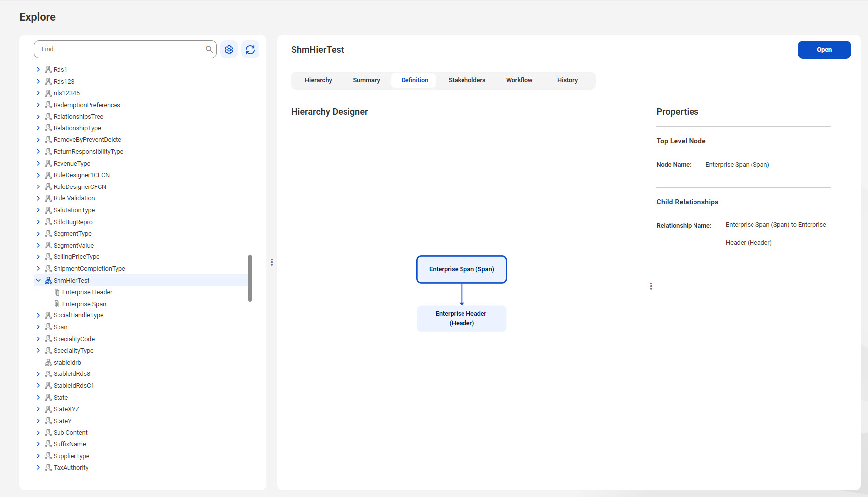Click the refresh icon beside Find
The height and width of the screenshot is (497, 868).
click(x=250, y=49)
